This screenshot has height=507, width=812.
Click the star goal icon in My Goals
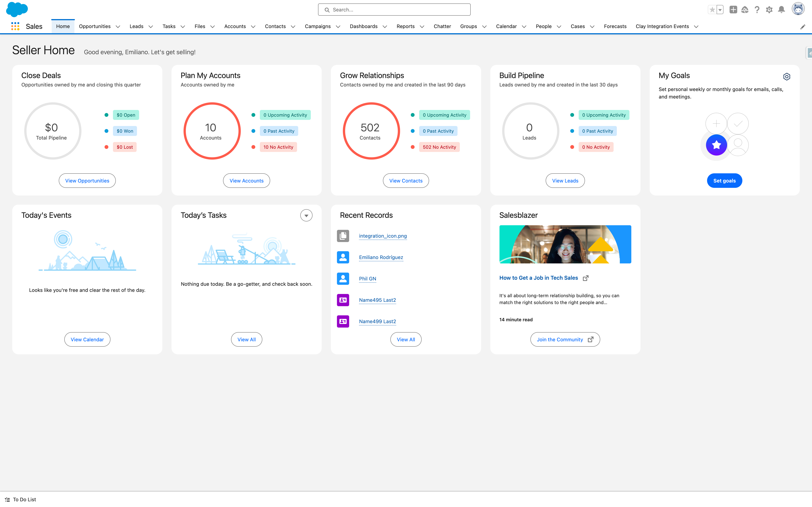716,145
